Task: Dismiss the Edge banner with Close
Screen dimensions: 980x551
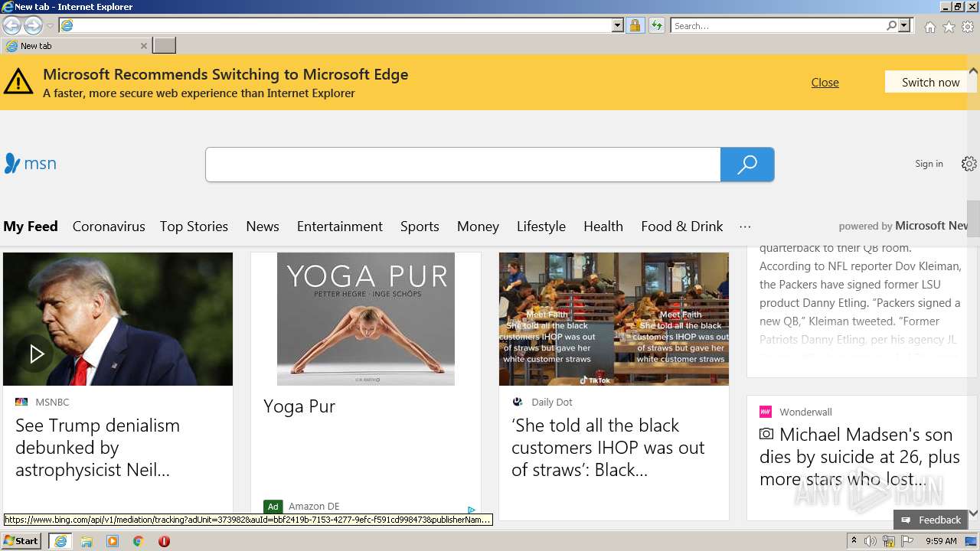Action: 825,83
